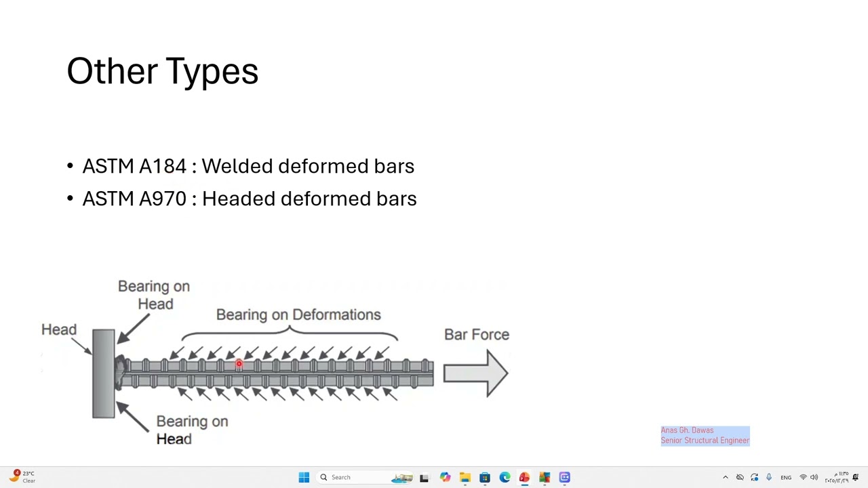Viewport: 868px width, 488px height.
Task: Click bullet 'ASTM A970 : Headed deformed bars'
Action: 250,199
